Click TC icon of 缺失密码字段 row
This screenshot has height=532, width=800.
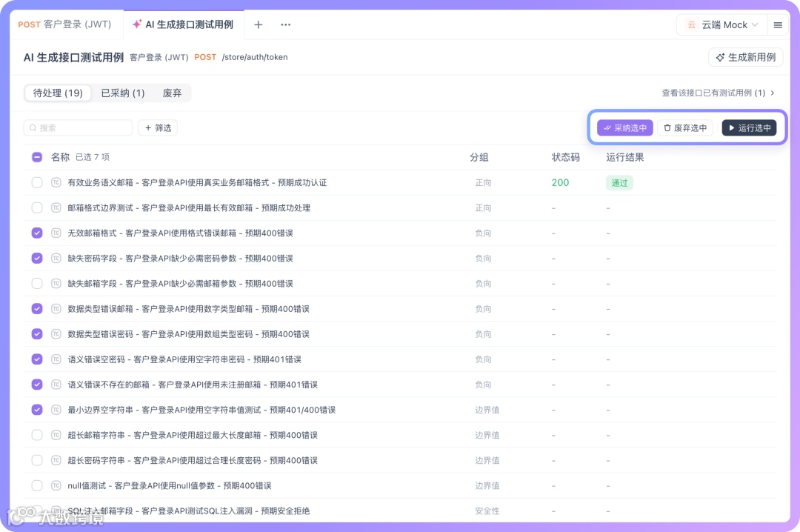click(56, 259)
